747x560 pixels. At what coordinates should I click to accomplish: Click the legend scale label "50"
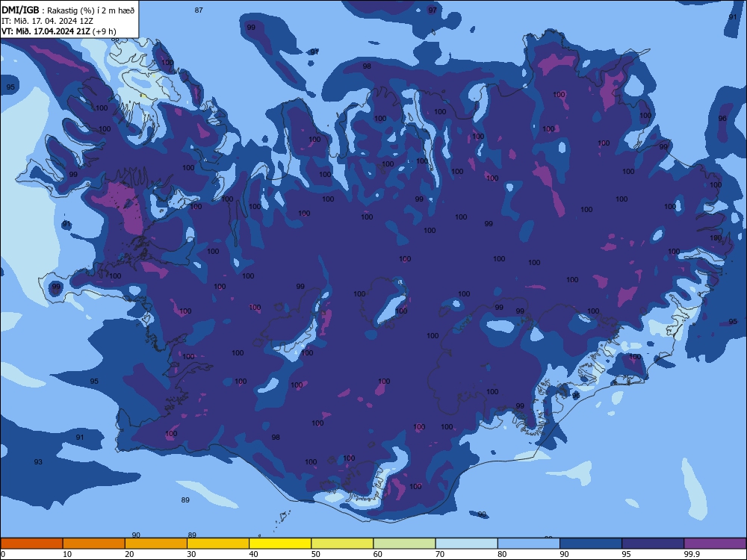(316, 554)
